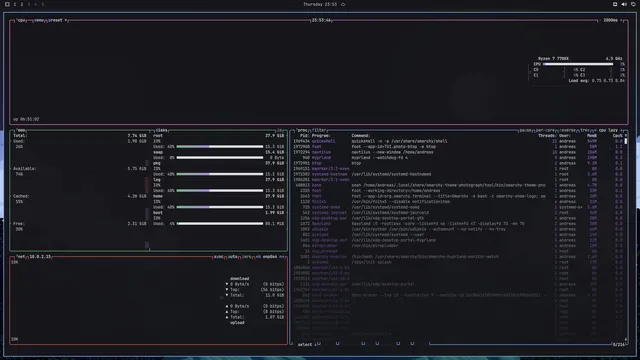Toggle the disks panel label

point(161,130)
